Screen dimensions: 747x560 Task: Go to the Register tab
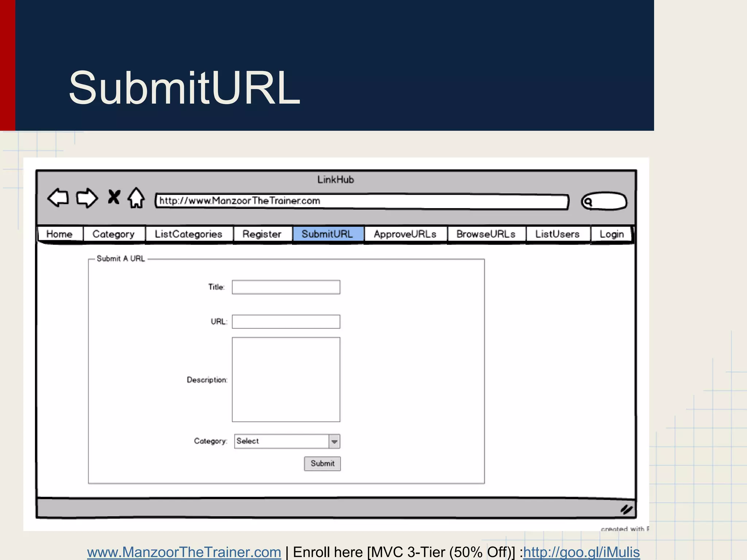click(262, 234)
